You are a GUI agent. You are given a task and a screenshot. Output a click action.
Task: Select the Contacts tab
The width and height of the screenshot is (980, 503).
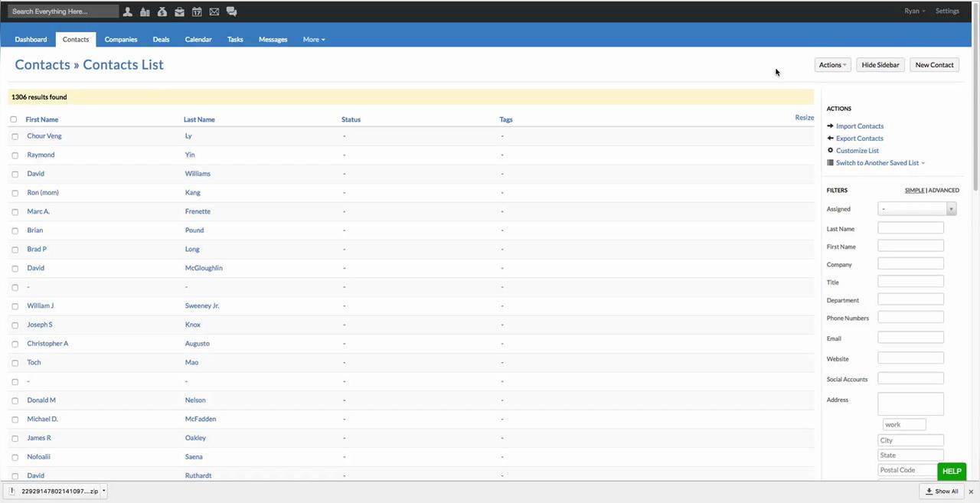(x=76, y=39)
